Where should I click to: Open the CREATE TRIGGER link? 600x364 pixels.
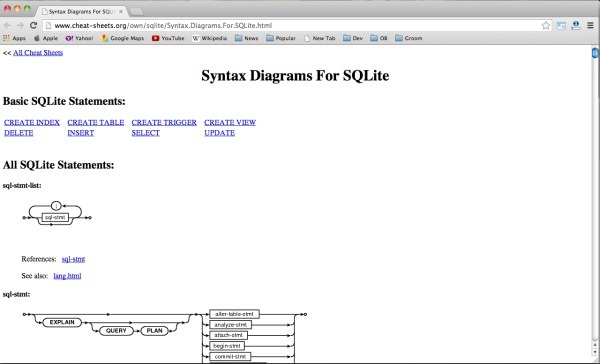pos(164,122)
